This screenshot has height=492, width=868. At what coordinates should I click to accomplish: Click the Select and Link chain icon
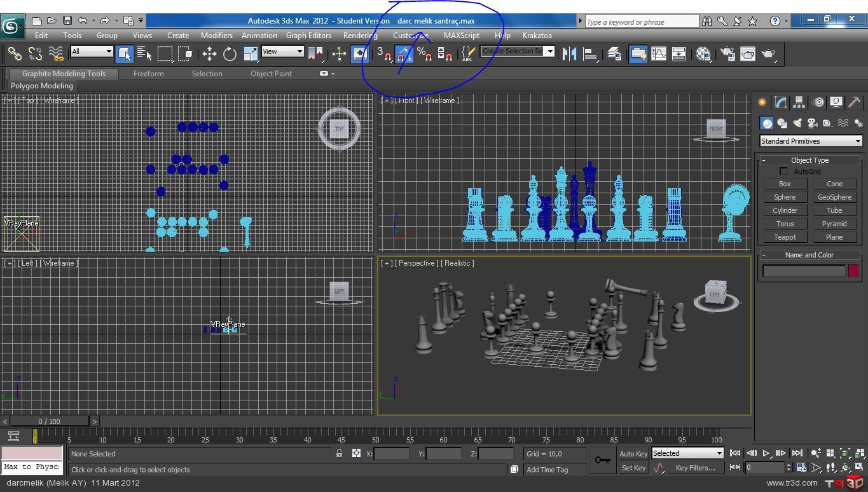pos(15,54)
